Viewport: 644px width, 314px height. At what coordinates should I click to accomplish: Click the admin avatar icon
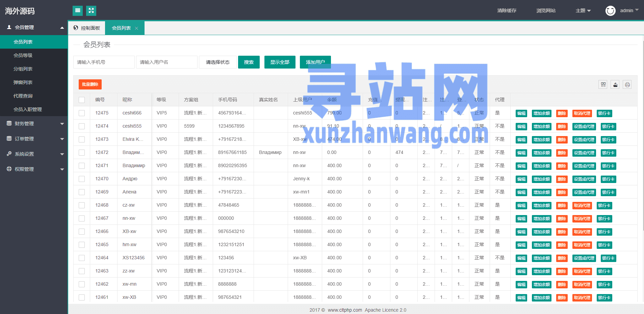(610, 11)
